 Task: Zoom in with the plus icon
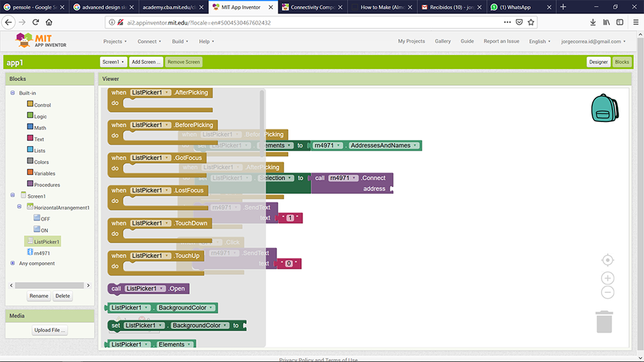point(608,278)
